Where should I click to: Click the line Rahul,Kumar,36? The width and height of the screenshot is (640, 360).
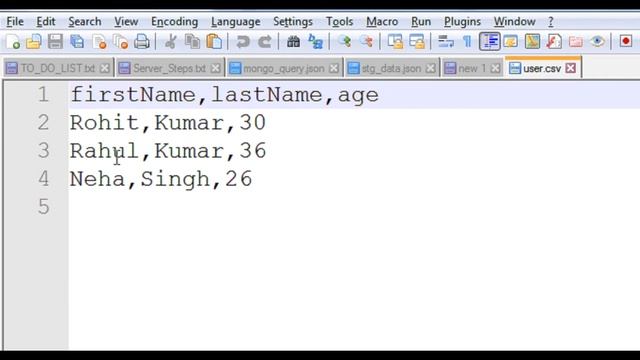(x=168, y=151)
